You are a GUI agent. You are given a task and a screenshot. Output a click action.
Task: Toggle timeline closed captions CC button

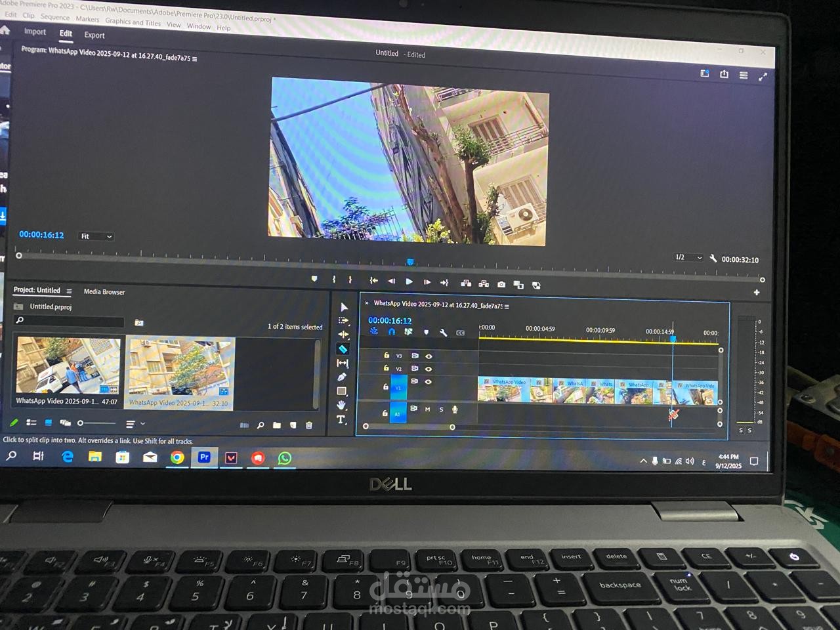(x=460, y=333)
